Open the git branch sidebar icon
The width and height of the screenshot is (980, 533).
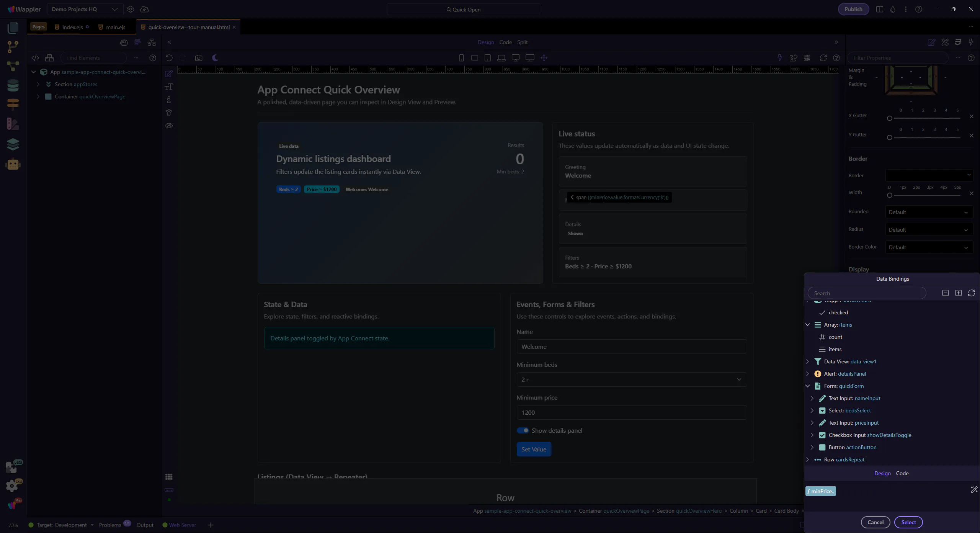13,47
